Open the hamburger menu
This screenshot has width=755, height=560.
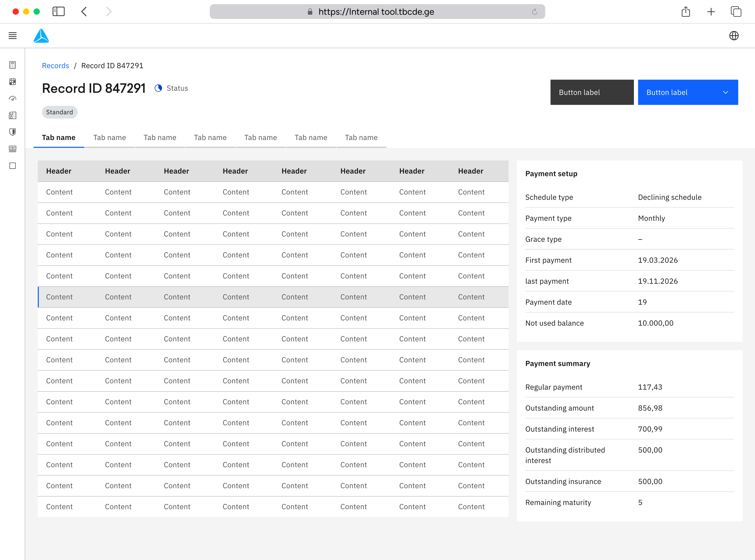[x=13, y=36]
